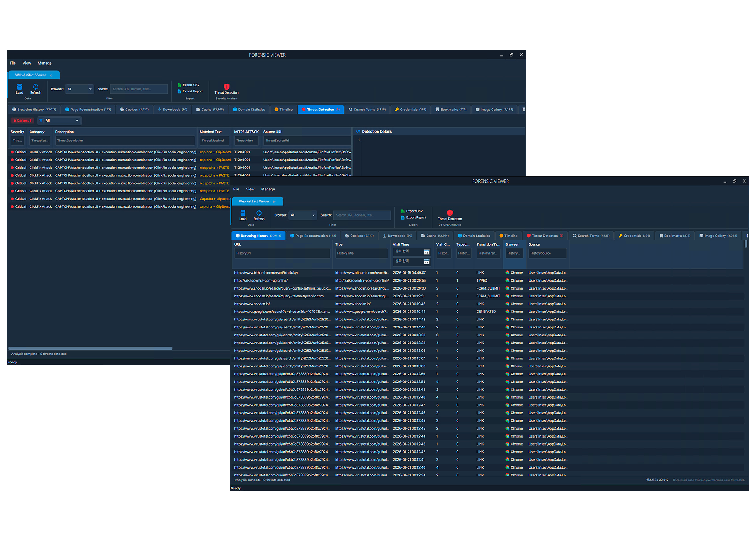The height and width of the screenshot is (541, 756).
Task: Select row with matched text 'Captcha + clipboard'
Action: (119, 199)
